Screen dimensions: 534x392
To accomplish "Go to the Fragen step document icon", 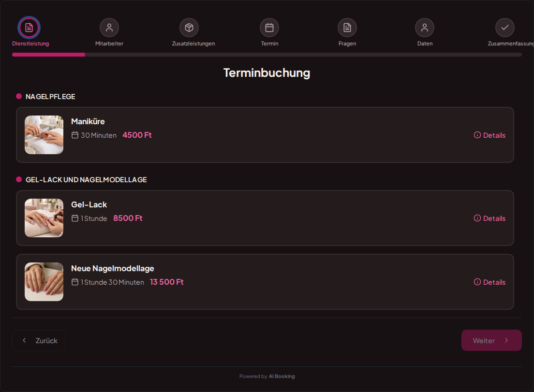I will 347,28.
